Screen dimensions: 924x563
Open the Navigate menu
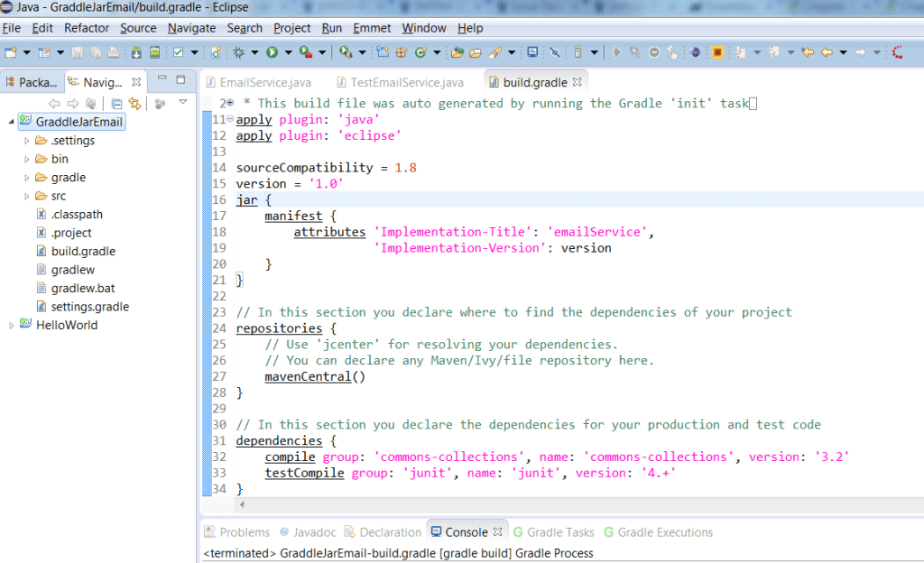(191, 28)
